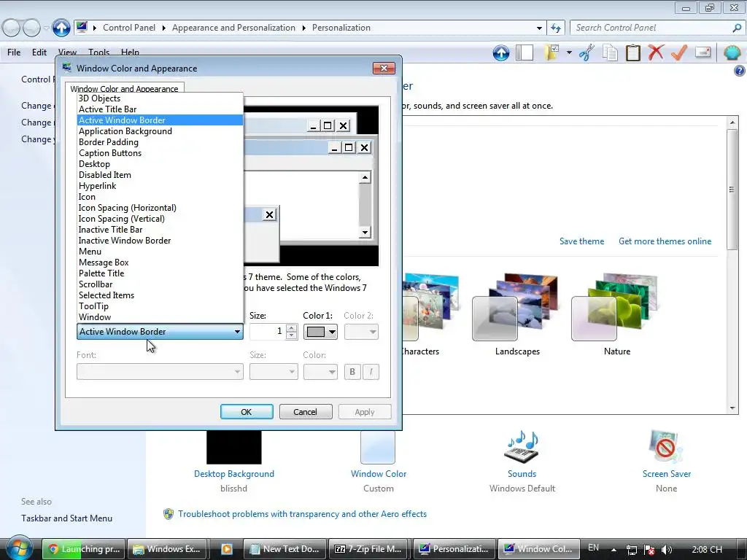Select Message Box in list
747x560 pixels.
(x=160, y=262)
